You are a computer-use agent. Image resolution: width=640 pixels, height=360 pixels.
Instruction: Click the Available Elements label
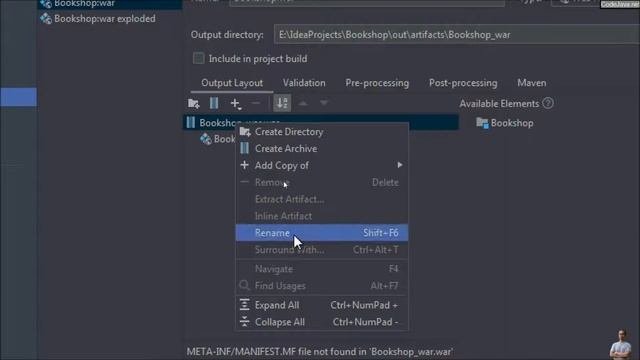499,104
